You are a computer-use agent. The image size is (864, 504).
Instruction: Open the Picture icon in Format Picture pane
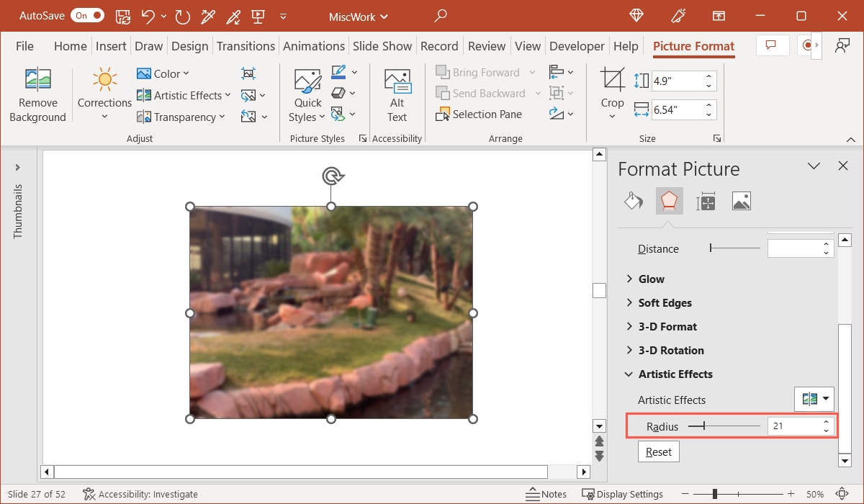pyautogui.click(x=742, y=201)
